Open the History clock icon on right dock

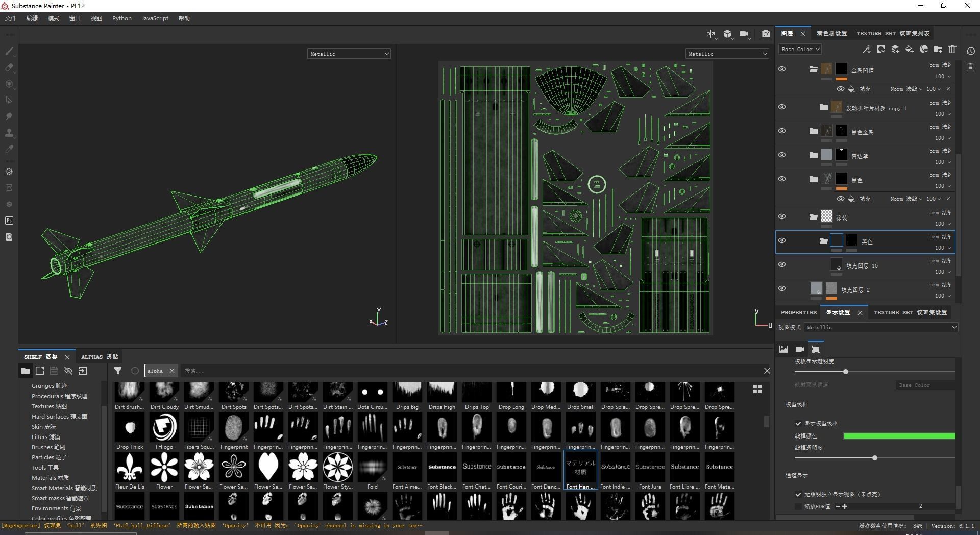click(971, 51)
